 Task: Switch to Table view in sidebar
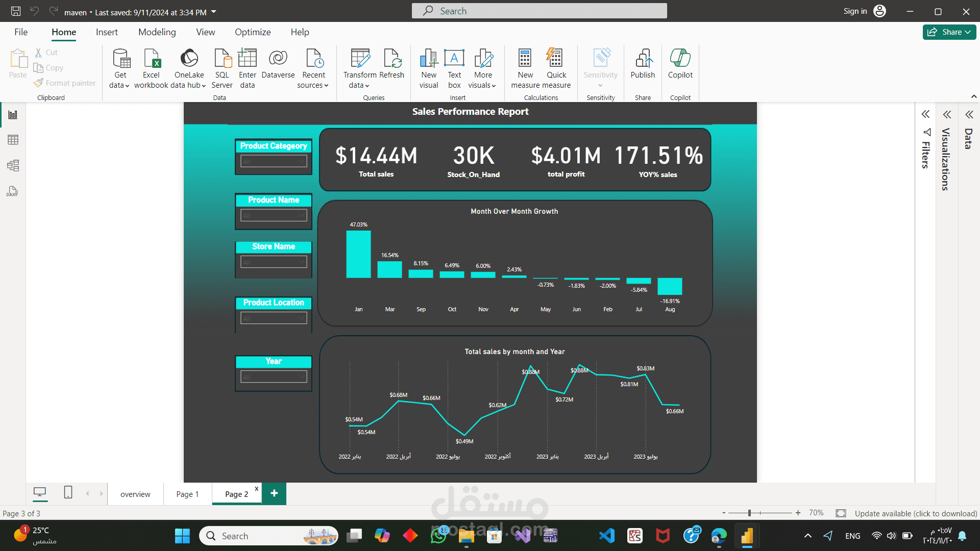tap(13, 140)
